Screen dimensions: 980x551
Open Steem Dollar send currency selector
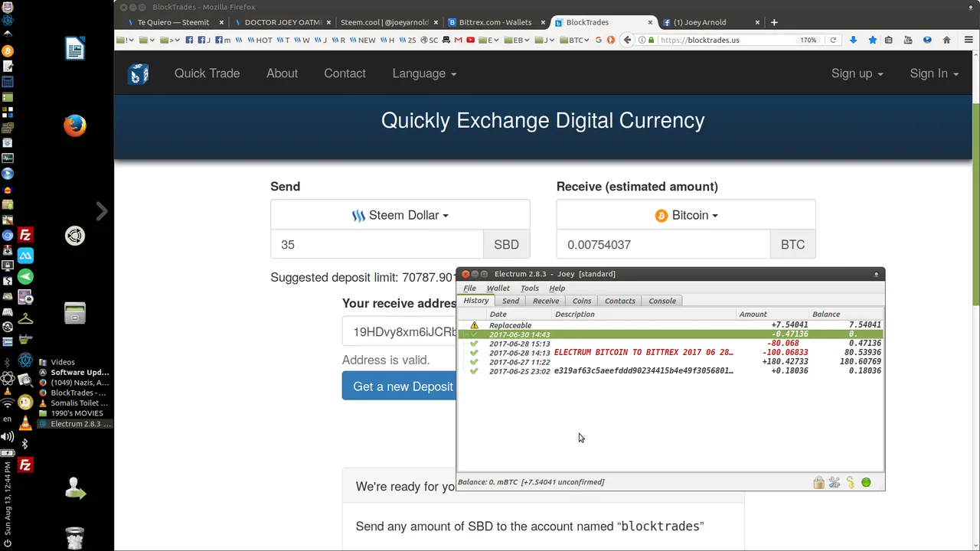tap(400, 215)
